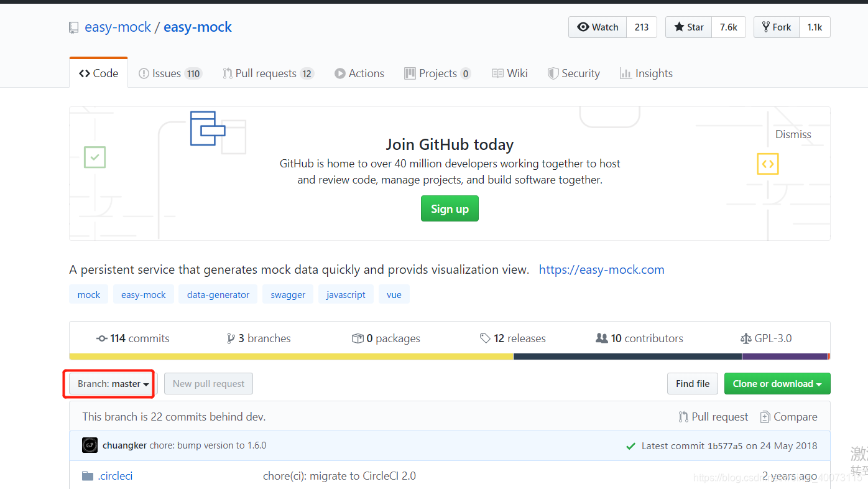
Task: Fork the repository
Action: 777,27
